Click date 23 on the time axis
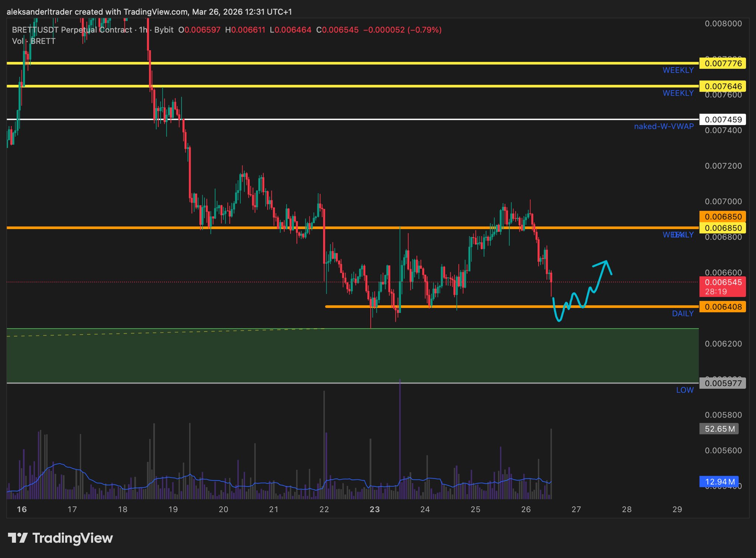756x558 pixels. click(x=374, y=510)
